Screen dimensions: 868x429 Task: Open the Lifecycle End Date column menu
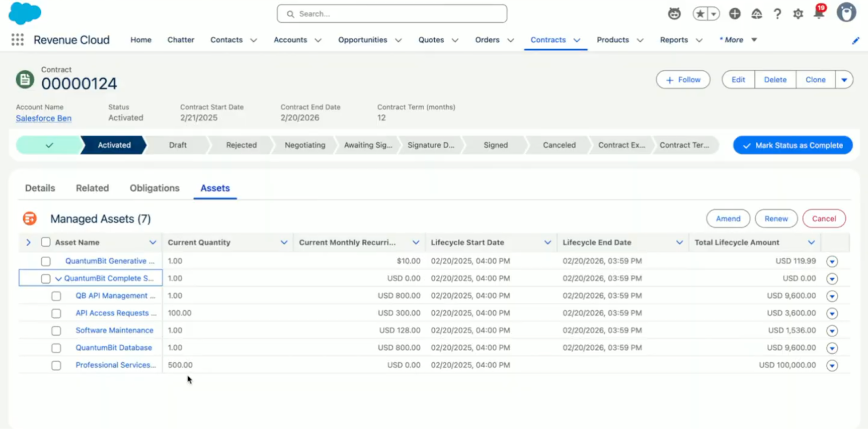coord(679,242)
